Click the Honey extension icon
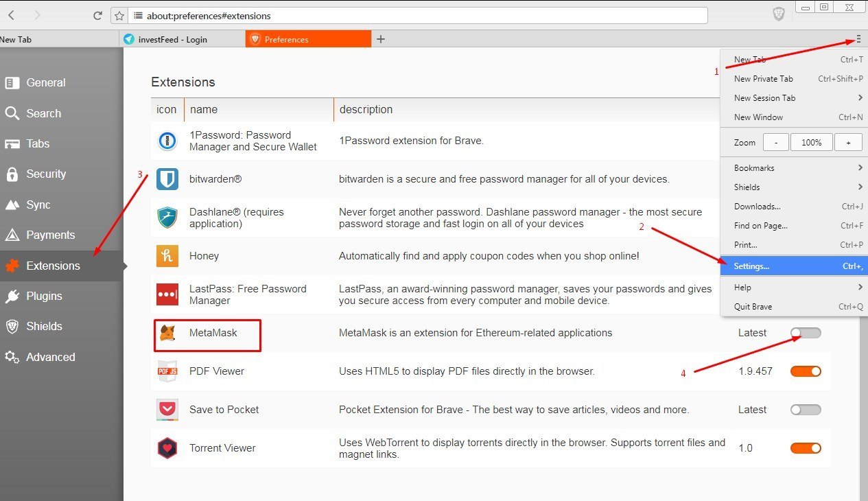 pyautogui.click(x=167, y=256)
